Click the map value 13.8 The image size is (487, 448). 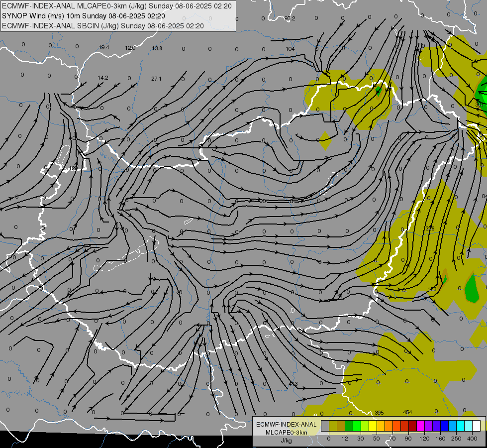(x=157, y=48)
